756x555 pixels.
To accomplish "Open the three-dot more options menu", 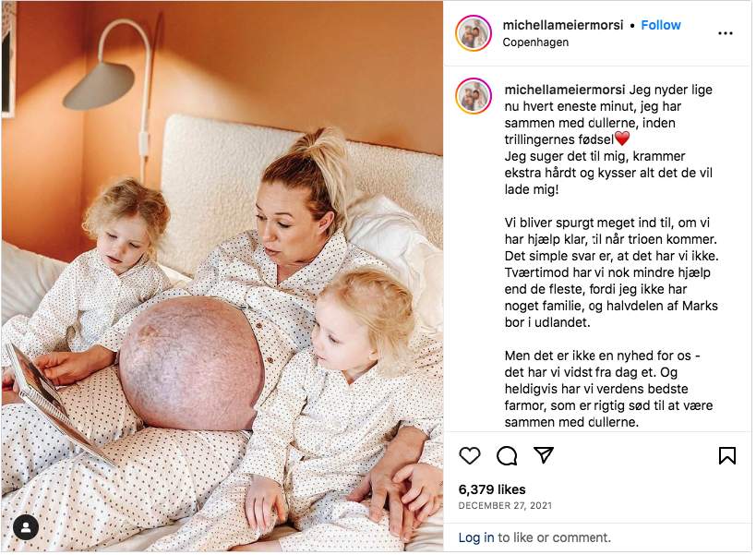I will tap(726, 33).
